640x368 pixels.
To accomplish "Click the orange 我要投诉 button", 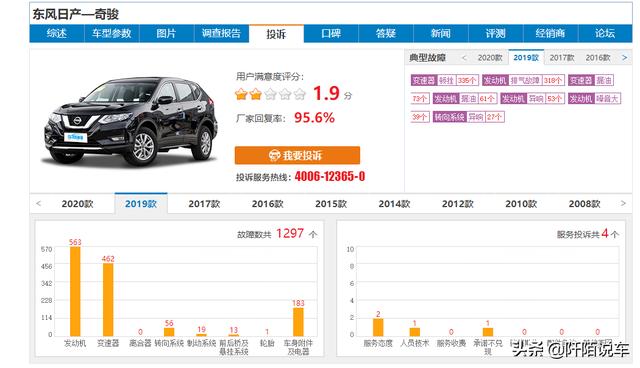I will (x=297, y=155).
